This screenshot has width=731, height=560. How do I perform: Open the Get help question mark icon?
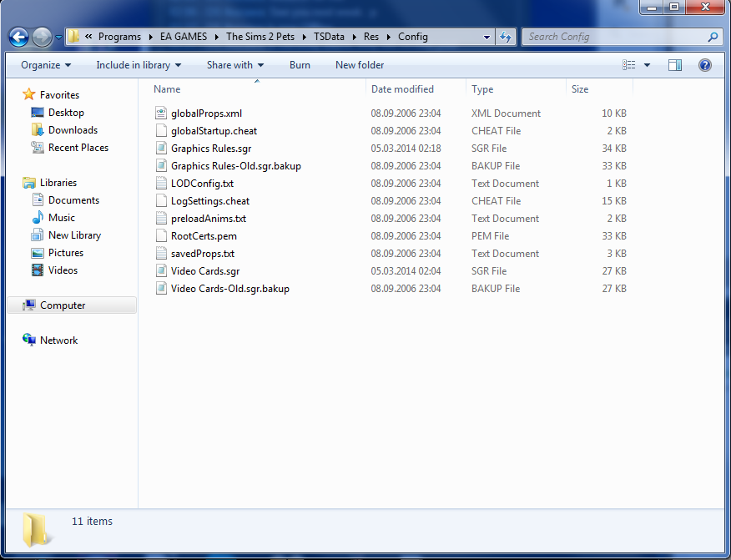pyautogui.click(x=705, y=65)
